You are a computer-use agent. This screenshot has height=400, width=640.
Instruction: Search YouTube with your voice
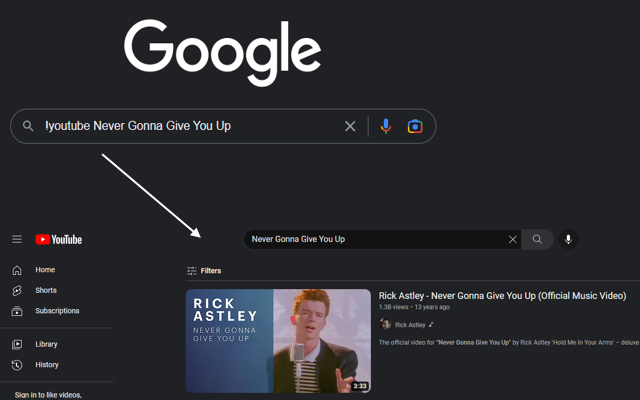point(568,239)
